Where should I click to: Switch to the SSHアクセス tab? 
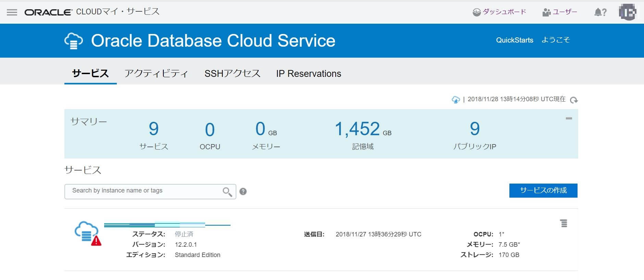click(232, 73)
